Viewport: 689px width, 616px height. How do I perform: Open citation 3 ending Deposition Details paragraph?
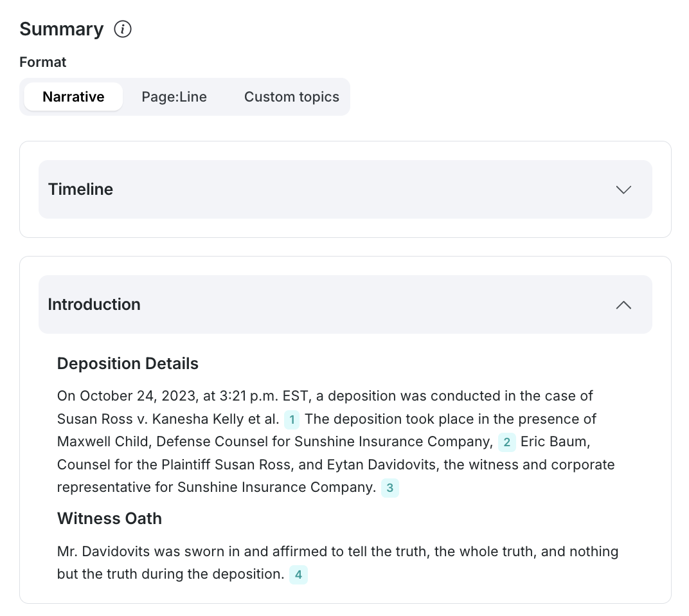390,488
